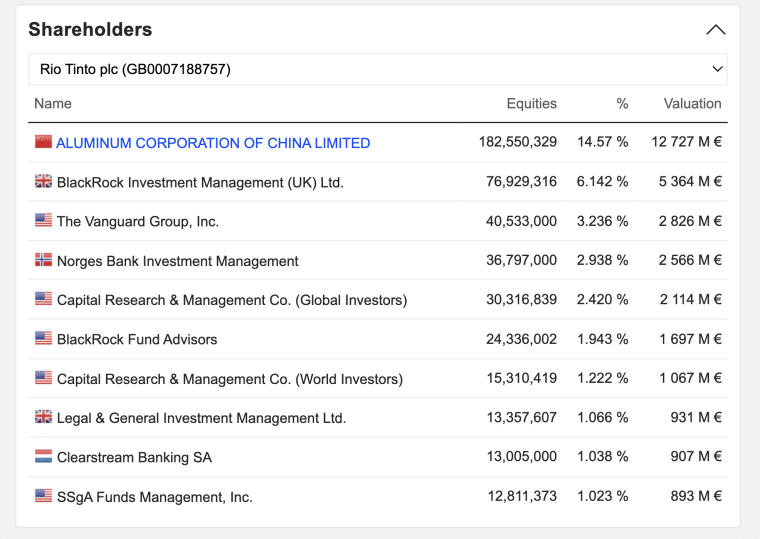This screenshot has width=760, height=539.
Task: Click percentage 14.57 %
Action: click(602, 142)
